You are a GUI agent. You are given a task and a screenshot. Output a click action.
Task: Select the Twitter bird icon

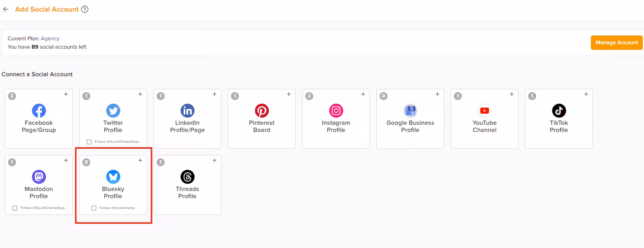113,110
